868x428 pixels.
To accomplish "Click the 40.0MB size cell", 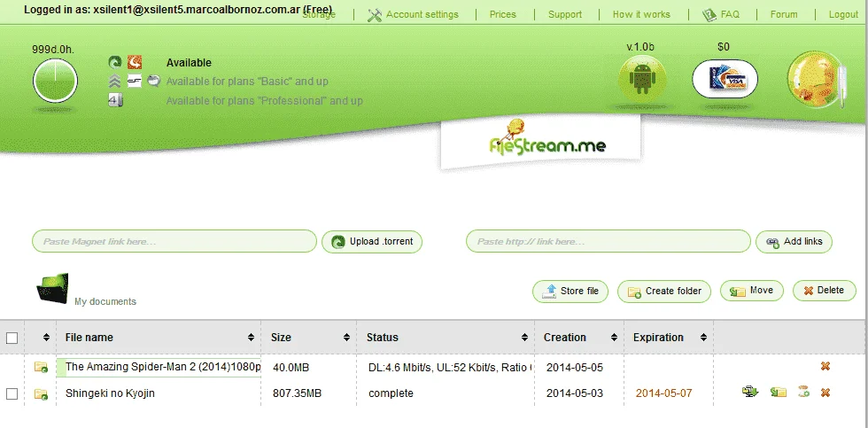I will pyautogui.click(x=291, y=368).
